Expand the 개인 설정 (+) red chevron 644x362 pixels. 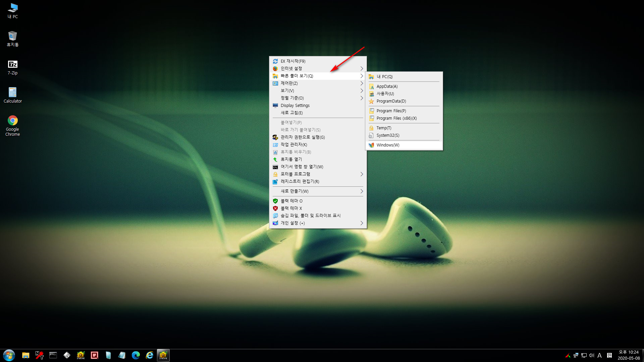pos(362,223)
